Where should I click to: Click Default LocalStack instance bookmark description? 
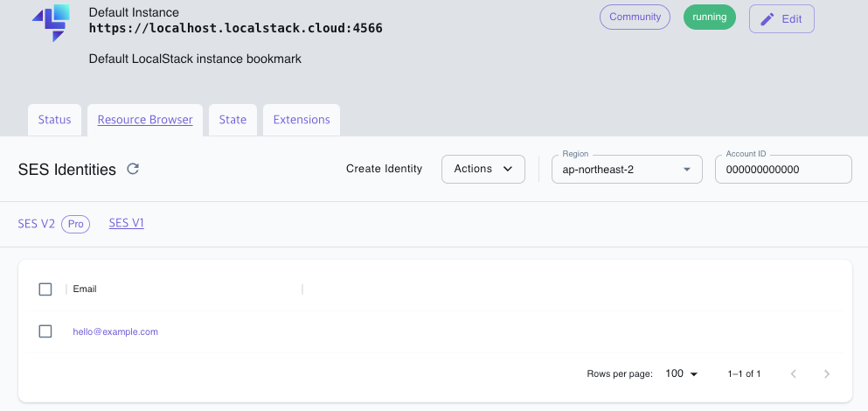point(195,59)
